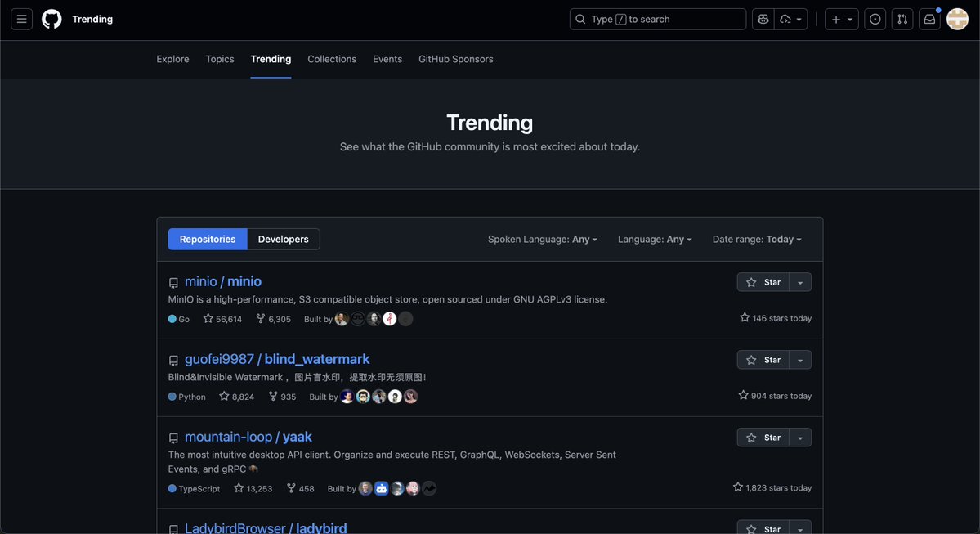View blind_watermark stargazers count 8,824
The image size is (980, 534).
pyautogui.click(x=237, y=397)
